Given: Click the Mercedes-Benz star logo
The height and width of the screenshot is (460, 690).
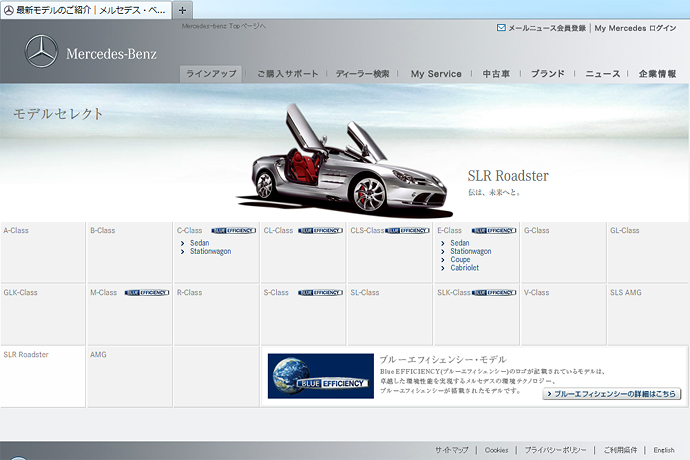Looking at the screenshot, I should pos(41,52).
